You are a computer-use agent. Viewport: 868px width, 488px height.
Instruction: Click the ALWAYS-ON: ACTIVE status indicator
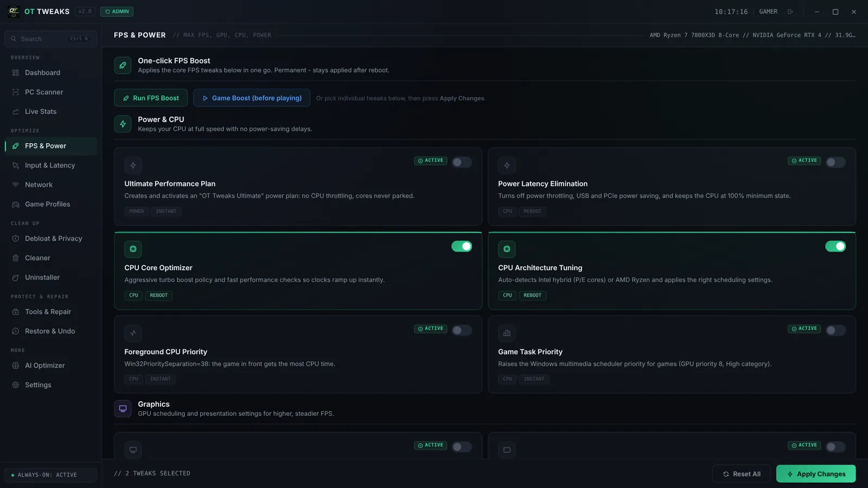click(50, 475)
